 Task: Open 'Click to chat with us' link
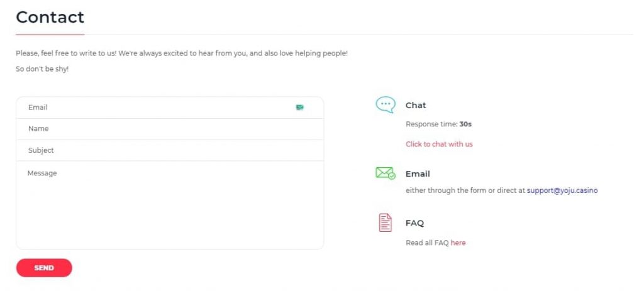pyautogui.click(x=439, y=144)
